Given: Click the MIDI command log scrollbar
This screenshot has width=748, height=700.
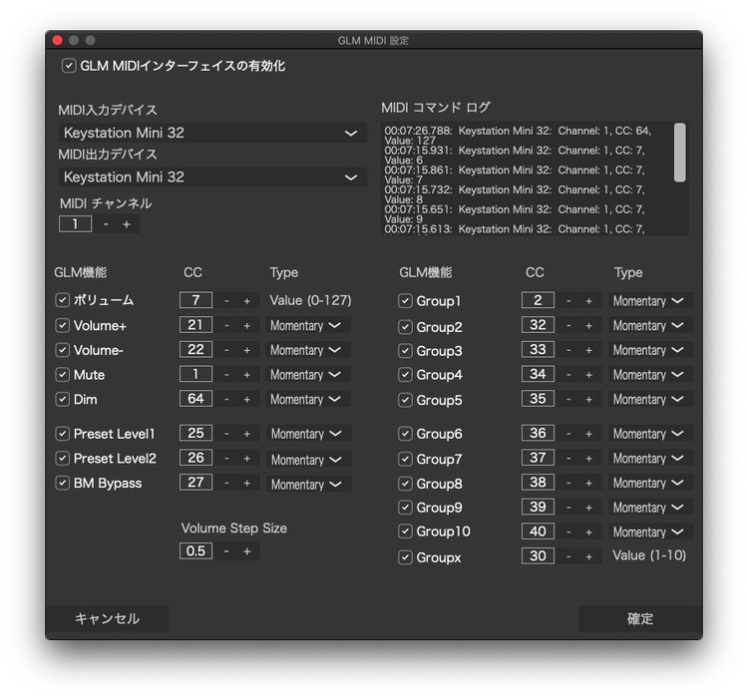Looking at the screenshot, I should [680, 154].
